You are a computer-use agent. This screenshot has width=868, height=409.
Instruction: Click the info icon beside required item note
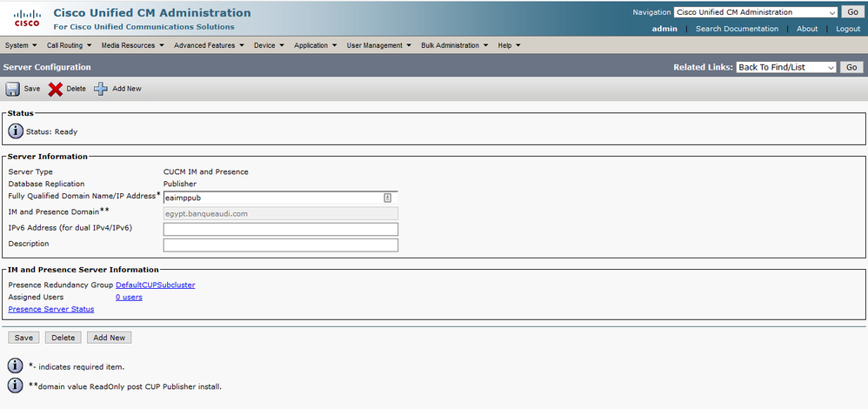[16, 366]
